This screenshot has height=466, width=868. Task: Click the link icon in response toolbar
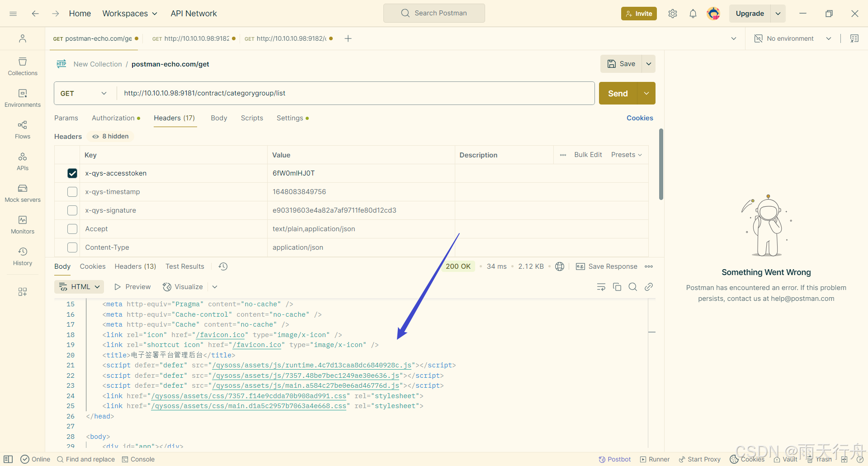point(649,287)
